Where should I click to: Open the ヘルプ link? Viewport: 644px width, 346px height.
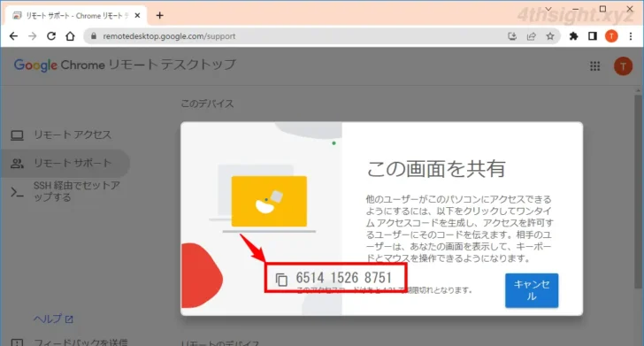(48, 319)
